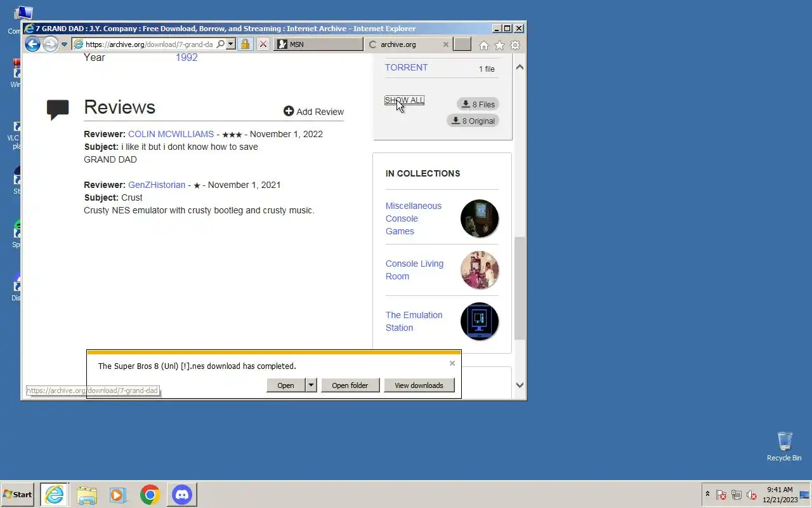
Task: Click Internet Explorer taskbar icon
Action: pyautogui.click(x=55, y=495)
